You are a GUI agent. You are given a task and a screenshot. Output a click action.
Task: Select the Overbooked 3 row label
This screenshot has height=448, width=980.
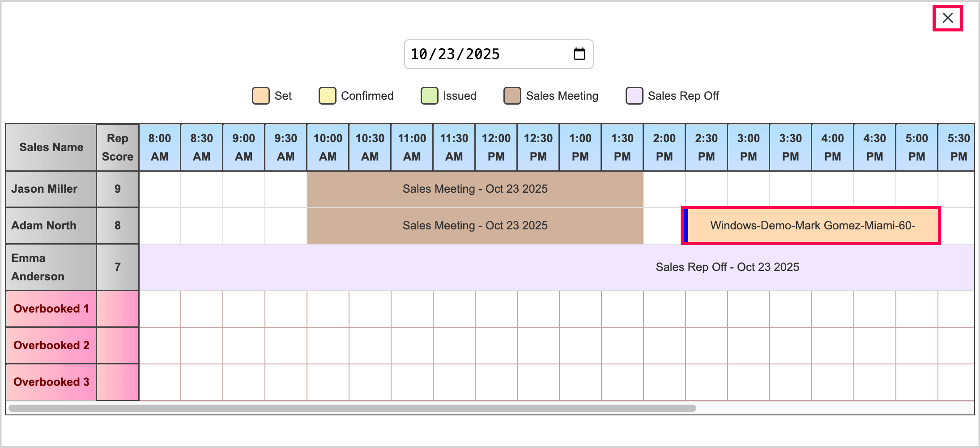click(51, 382)
